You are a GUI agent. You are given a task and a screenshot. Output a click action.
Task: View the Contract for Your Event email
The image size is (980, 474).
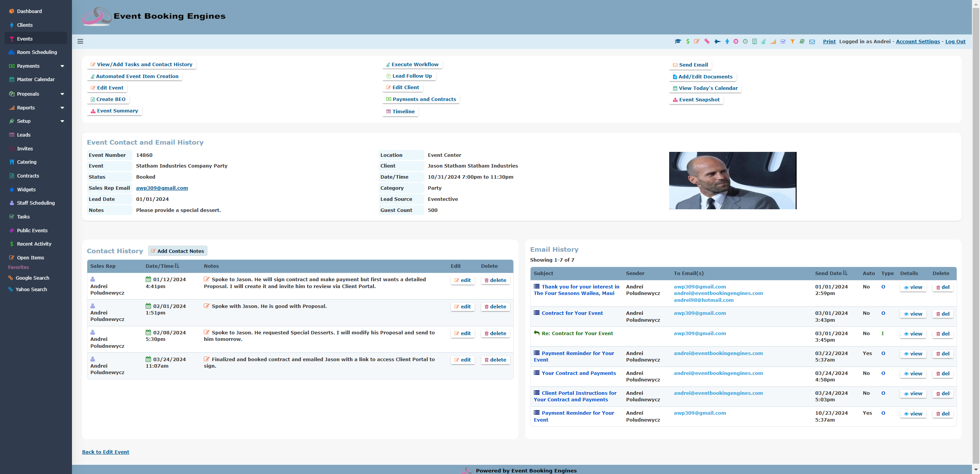pyautogui.click(x=913, y=314)
